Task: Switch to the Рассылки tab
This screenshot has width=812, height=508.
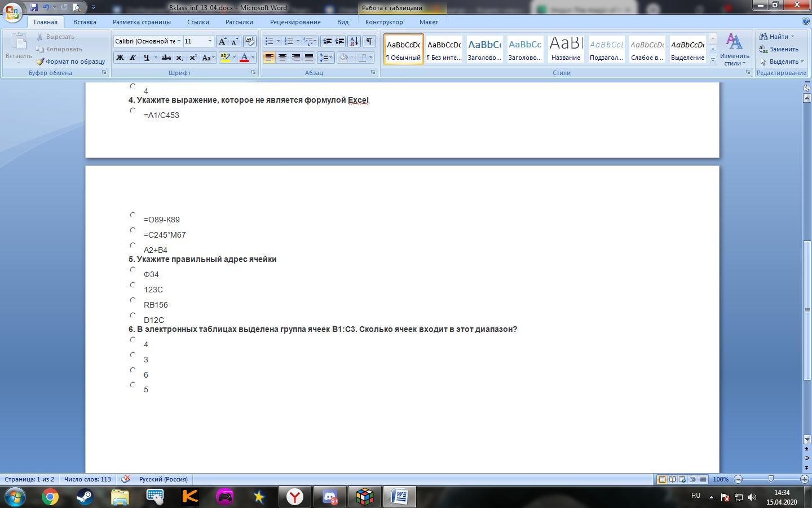Action: click(239, 22)
